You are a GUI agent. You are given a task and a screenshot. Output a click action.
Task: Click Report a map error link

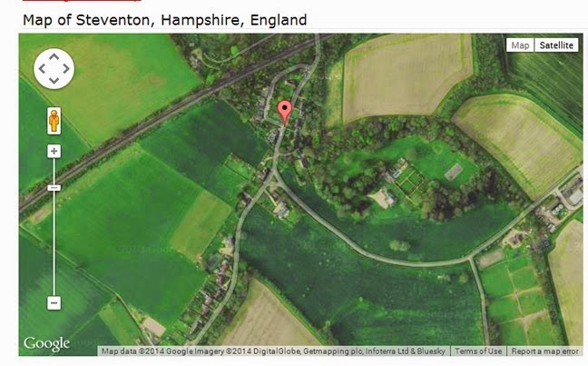pos(544,351)
